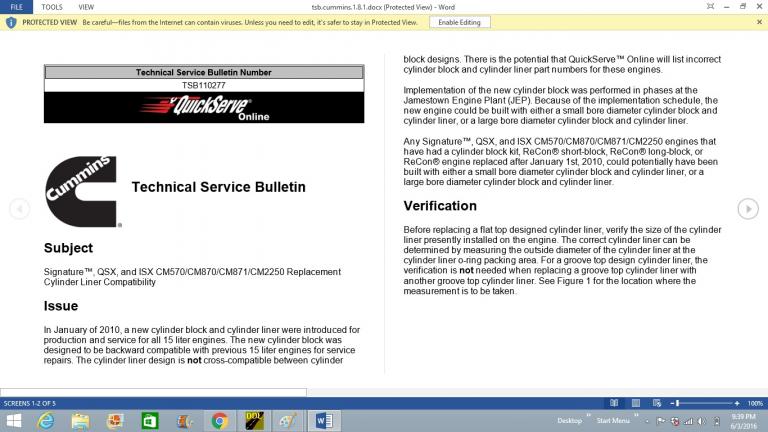Click the 100% zoom level
Image resolution: width=768 pixels, height=432 pixels.
click(755, 403)
